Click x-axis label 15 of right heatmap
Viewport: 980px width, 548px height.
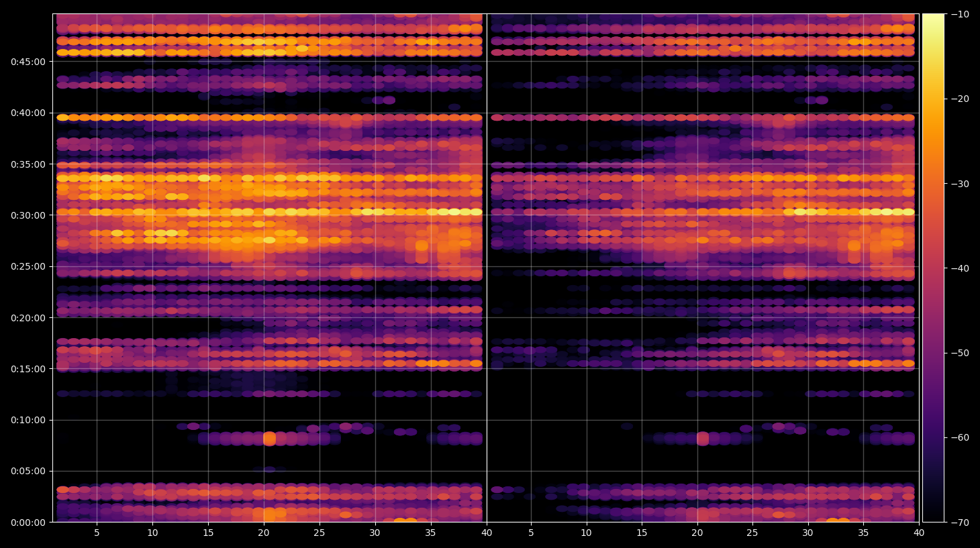point(642,533)
